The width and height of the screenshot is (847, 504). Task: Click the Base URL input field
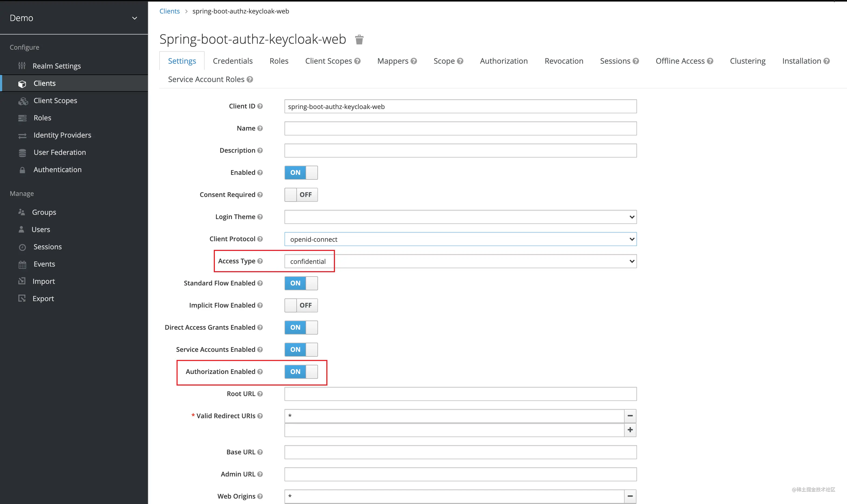click(460, 452)
